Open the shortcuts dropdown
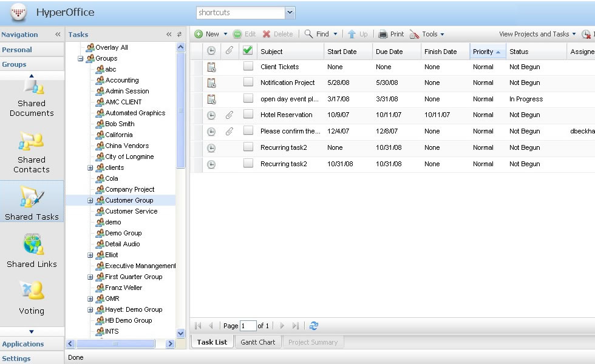595x364 pixels. click(290, 13)
